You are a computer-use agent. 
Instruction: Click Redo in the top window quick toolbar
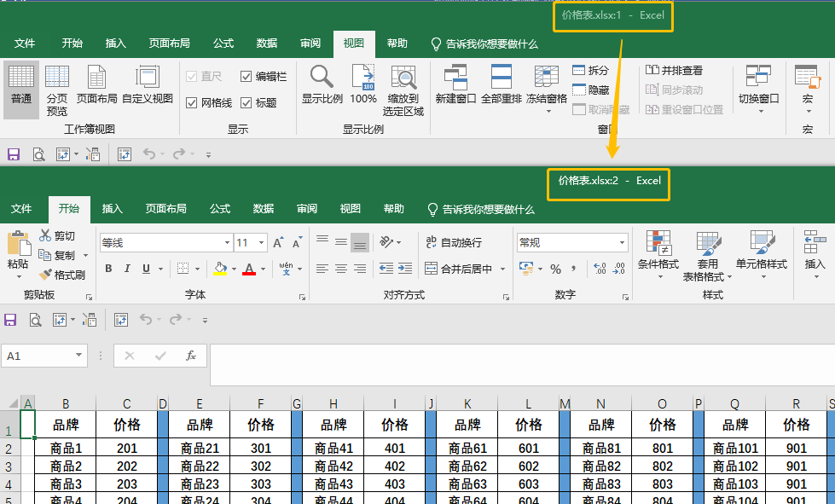(179, 154)
